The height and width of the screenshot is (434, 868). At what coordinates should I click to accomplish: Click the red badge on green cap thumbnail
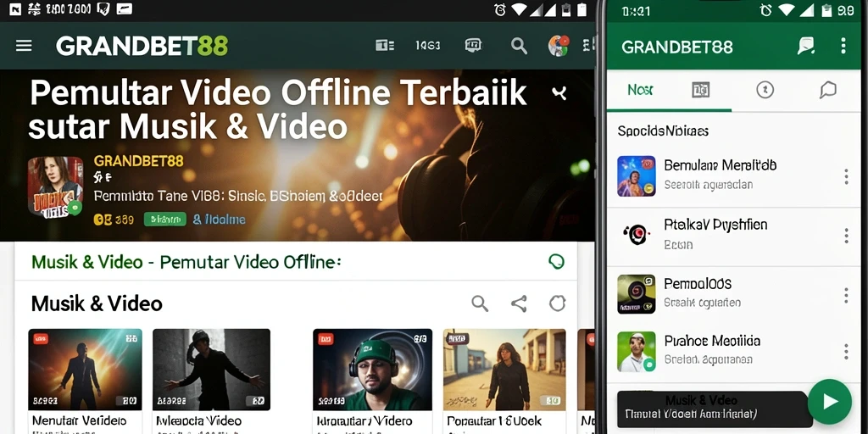point(325,339)
